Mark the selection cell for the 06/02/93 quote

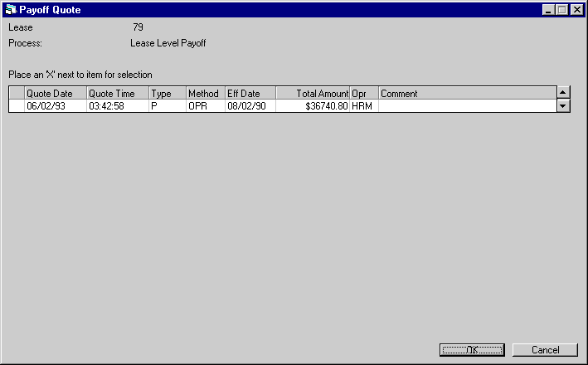(17, 106)
